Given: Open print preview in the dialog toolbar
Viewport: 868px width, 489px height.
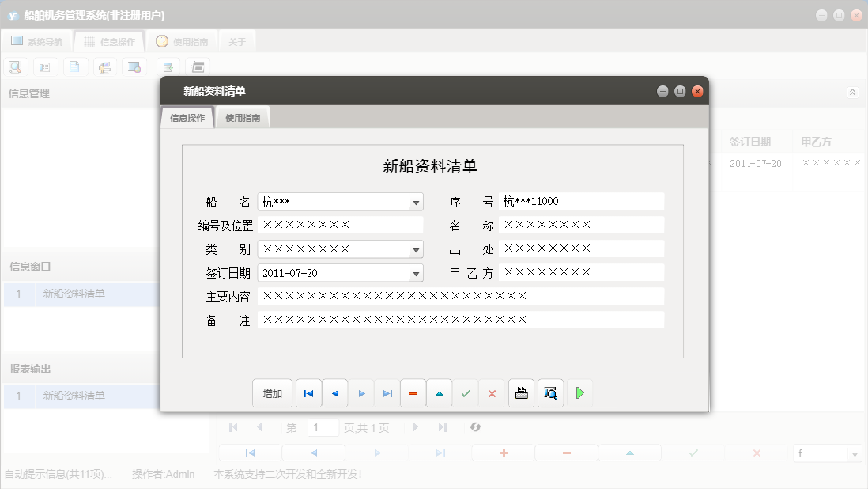Looking at the screenshot, I should pos(550,392).
